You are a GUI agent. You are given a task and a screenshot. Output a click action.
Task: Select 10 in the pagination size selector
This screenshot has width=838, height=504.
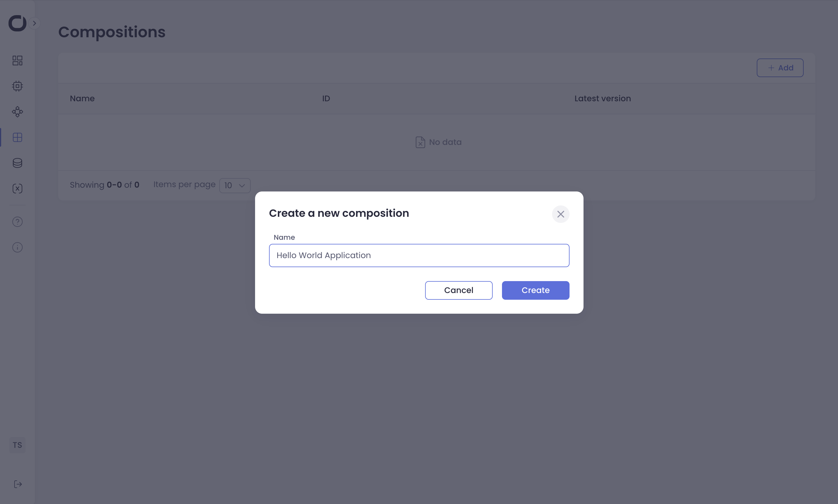(x=229, y=185)
